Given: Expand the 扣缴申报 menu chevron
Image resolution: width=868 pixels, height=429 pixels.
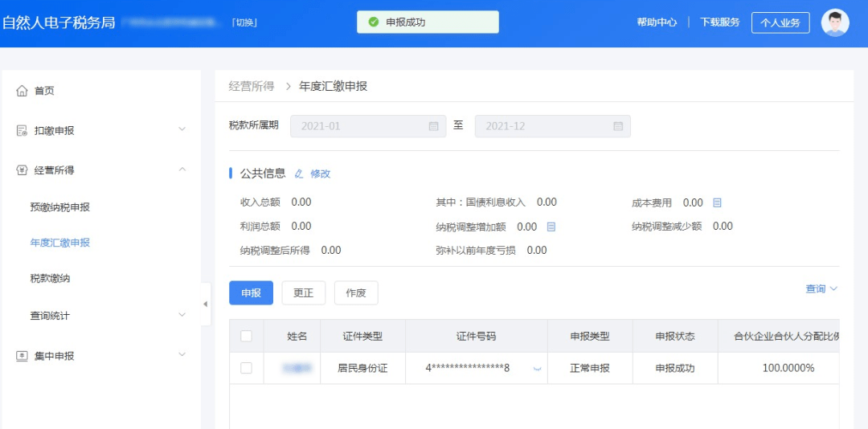Looking at the screenshot, I should pyautogui.click(x=182, y=129).
